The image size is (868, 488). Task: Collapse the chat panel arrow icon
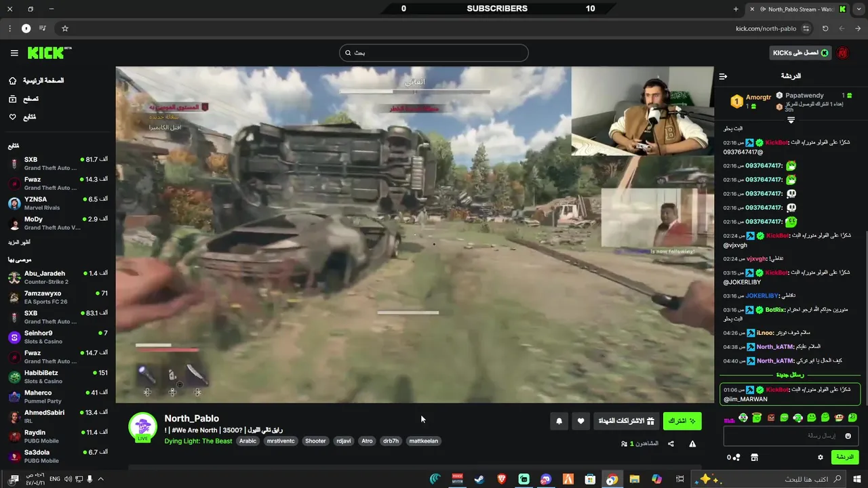click(x=723, y=76)
